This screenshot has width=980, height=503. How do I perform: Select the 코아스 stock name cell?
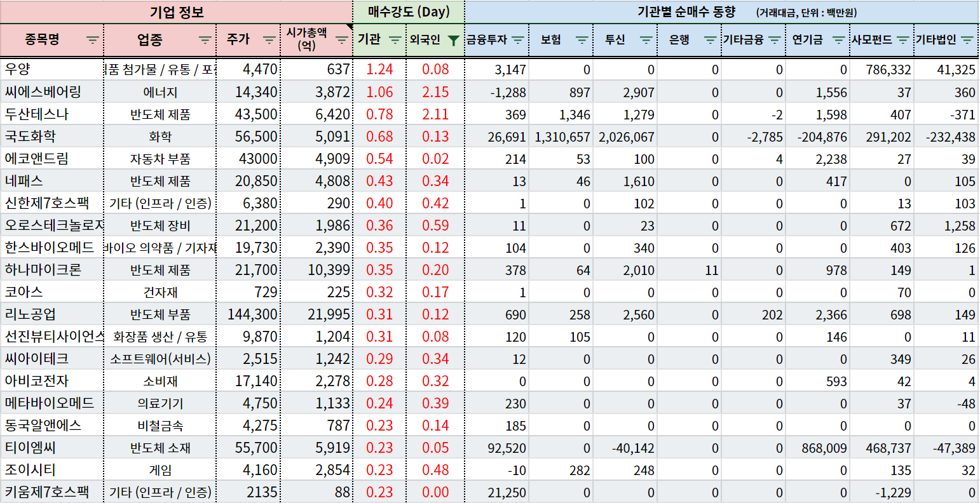pyautogui.click(x=52, y=292)
